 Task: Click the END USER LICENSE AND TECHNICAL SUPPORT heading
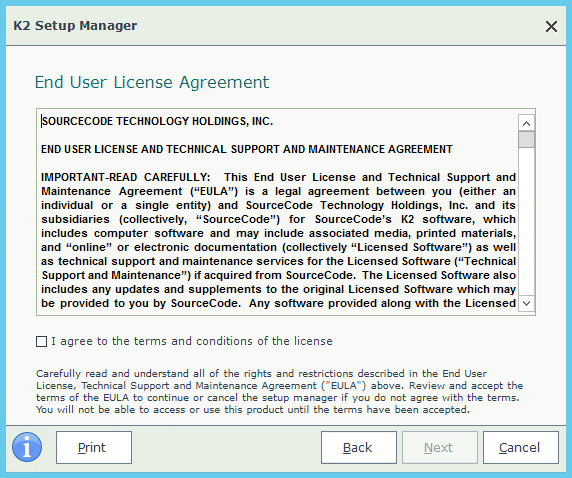click(x=247, y=149)
